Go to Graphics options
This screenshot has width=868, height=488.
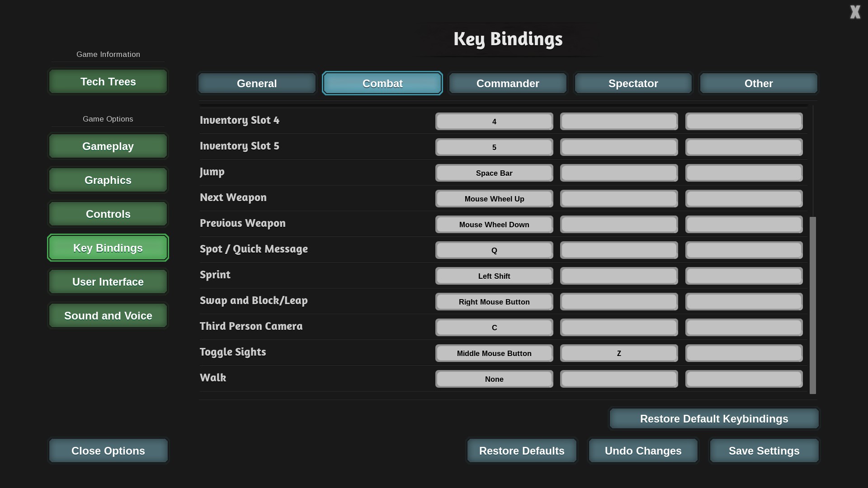[x=108, y=180]
